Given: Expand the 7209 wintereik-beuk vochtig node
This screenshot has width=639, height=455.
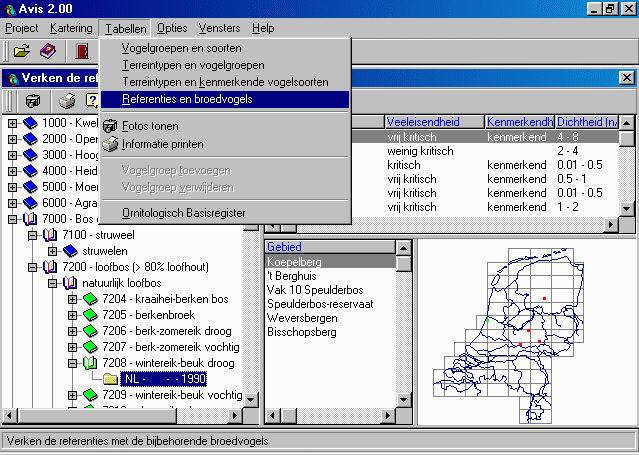Looking at the screenshot, I should 73,395.
